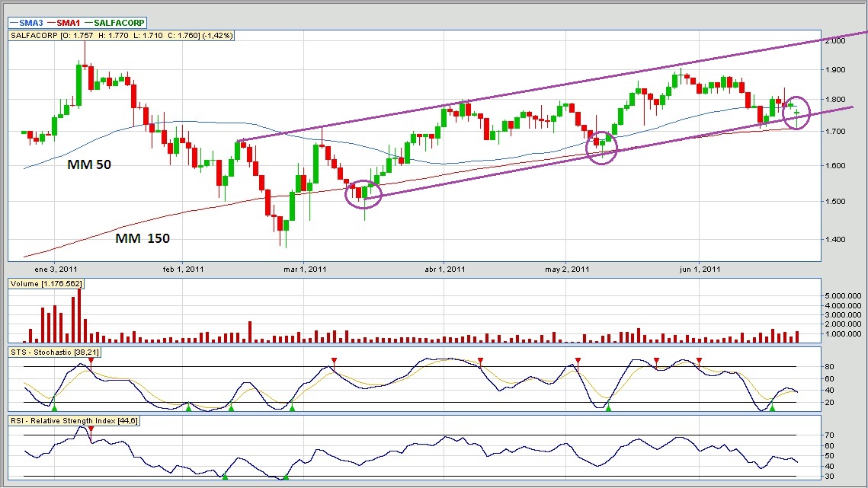Click the circle annotation in May
Viewport: 868px width, 488px height.
pyautogui.click(x=601, y=142)
